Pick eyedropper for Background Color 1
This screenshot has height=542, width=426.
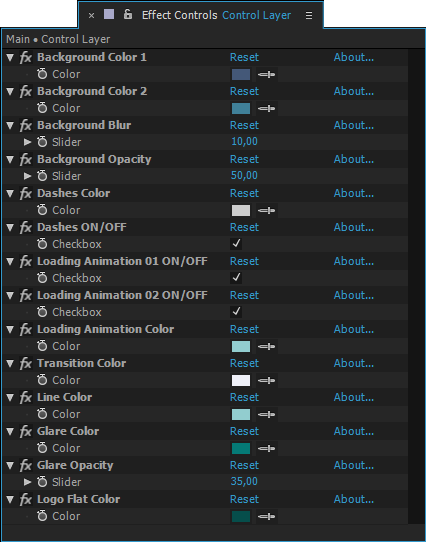pos(267,74)
